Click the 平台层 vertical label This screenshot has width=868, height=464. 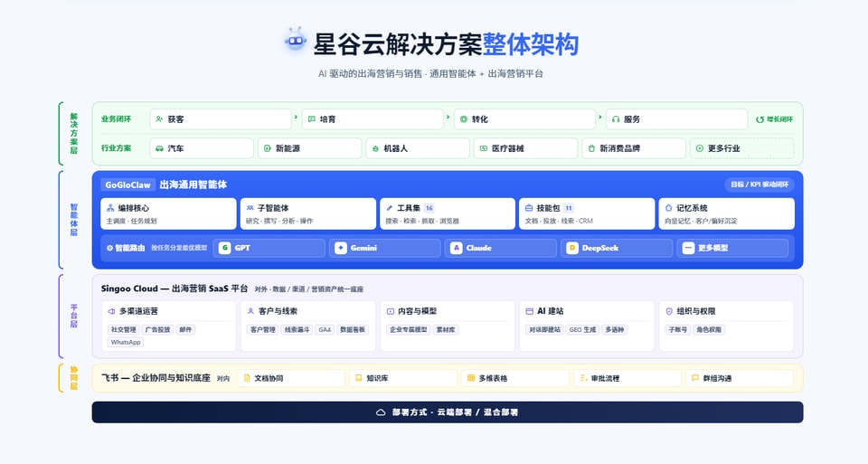click(x=73, y=316)
